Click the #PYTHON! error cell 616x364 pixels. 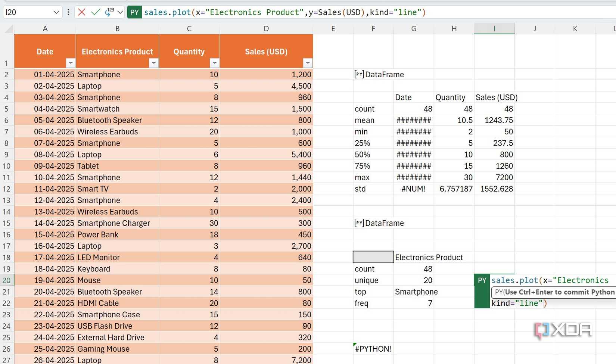tap(373, 349)
